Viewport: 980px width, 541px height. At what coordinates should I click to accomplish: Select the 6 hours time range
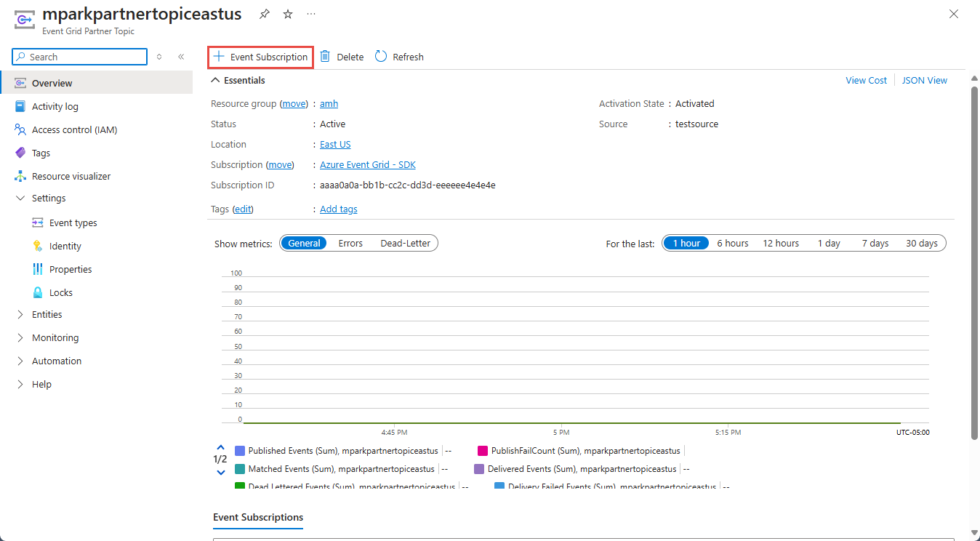point(732,243)
